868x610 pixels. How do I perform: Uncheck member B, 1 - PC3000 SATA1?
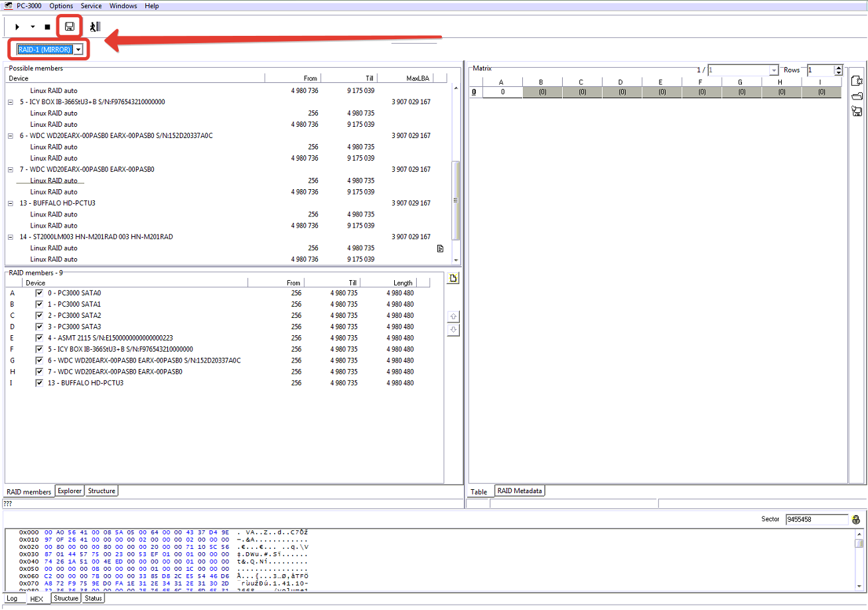tap(39, 304)
